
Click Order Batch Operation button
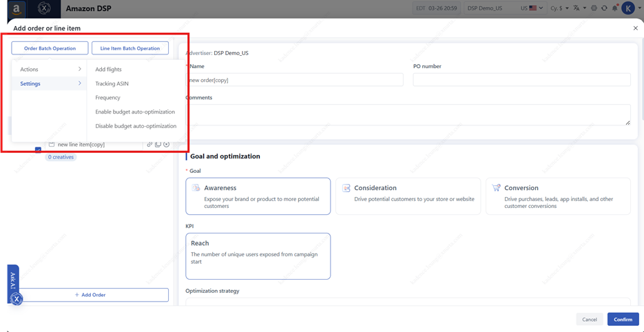50,48
